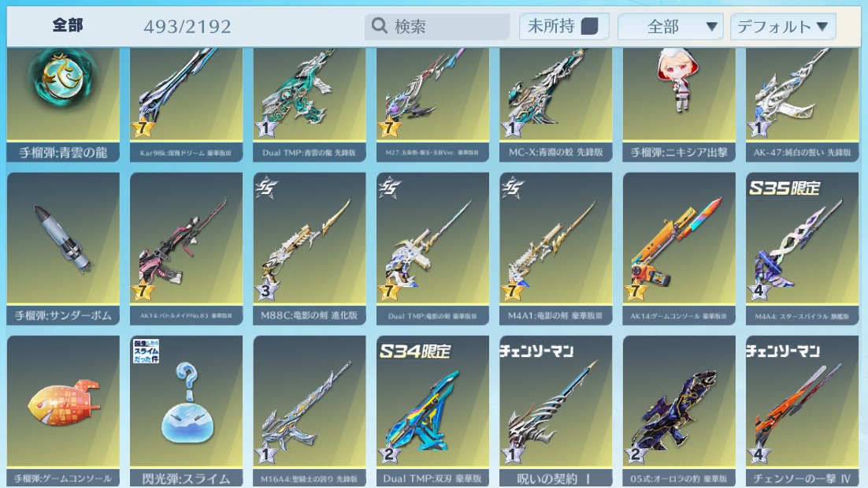Expand the 全部 category dropdown
Image resolution: width=868 pixels, height=488 pixels.
click(x=670, y=27)
